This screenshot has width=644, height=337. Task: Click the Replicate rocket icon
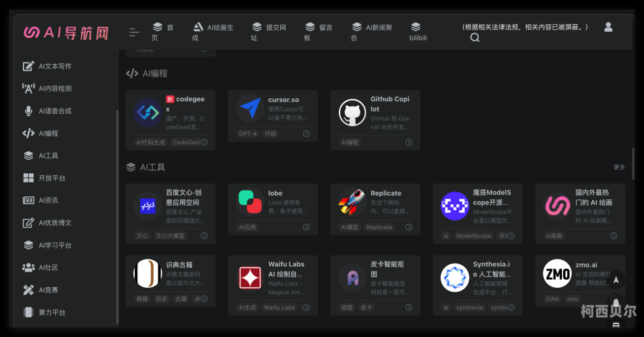(x=352, y=202)
